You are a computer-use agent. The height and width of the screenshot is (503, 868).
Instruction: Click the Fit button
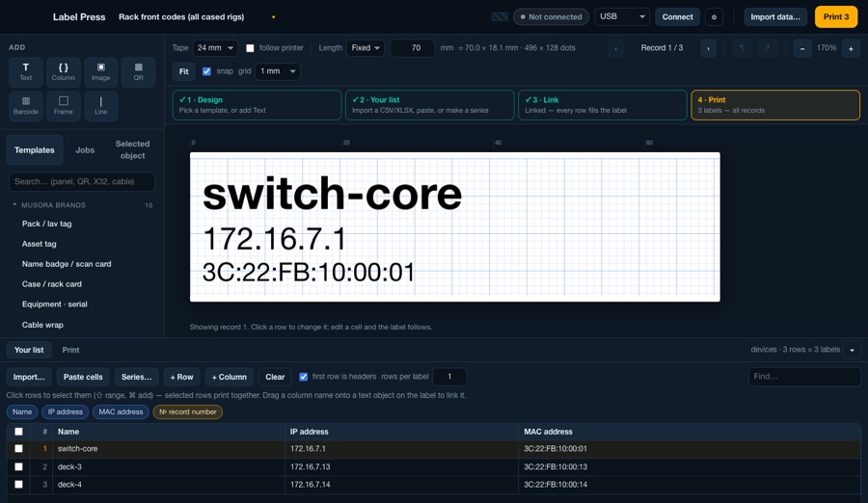click(x=184, y=71)
